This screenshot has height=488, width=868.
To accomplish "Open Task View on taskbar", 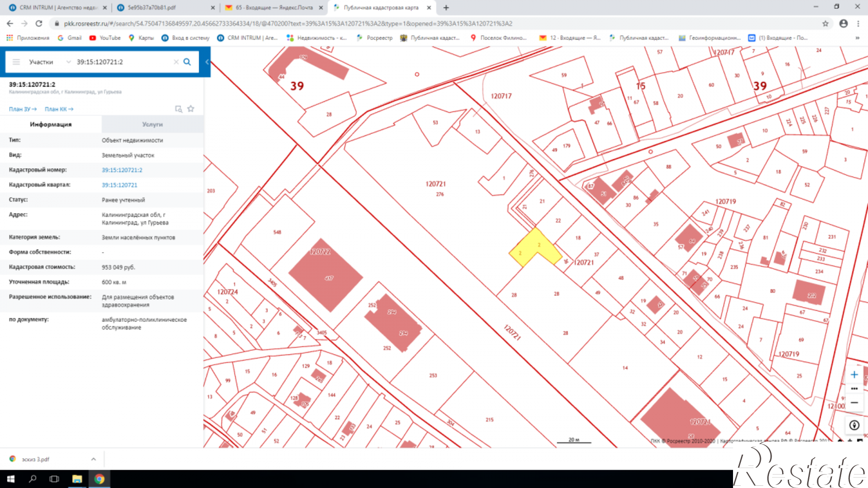I will tap(54, 479).
